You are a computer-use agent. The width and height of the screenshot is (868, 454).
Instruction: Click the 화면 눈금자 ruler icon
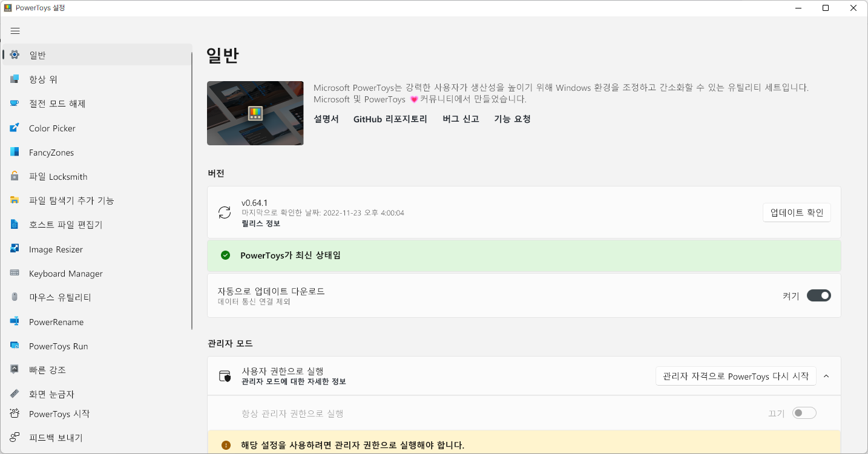pyautogui.click(x=15, y=394)
